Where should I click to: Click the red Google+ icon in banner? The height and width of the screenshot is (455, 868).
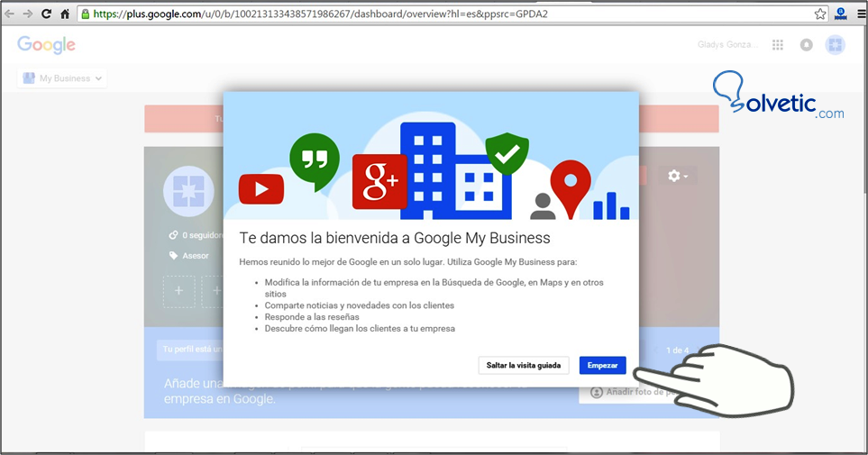click(379, 182)
